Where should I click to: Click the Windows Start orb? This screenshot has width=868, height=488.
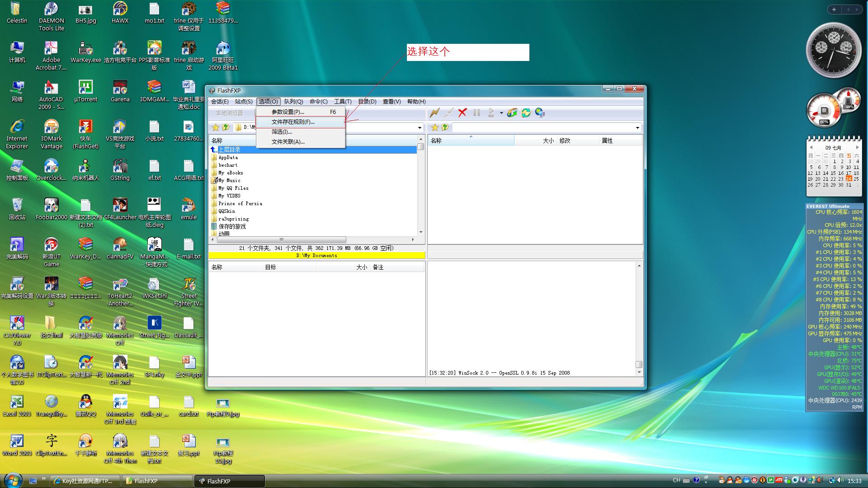click(13, 480)
